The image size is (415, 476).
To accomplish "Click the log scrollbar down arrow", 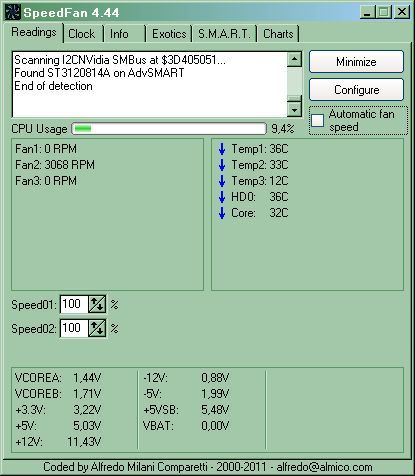I will point(294,109).
